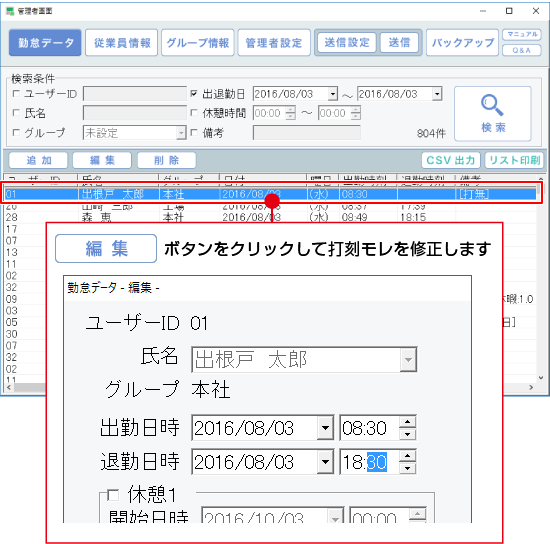This screenshot has height=544, width=550.
Task: Enable the ユーザーID search checkbox
Action: [x=16, y=94]
